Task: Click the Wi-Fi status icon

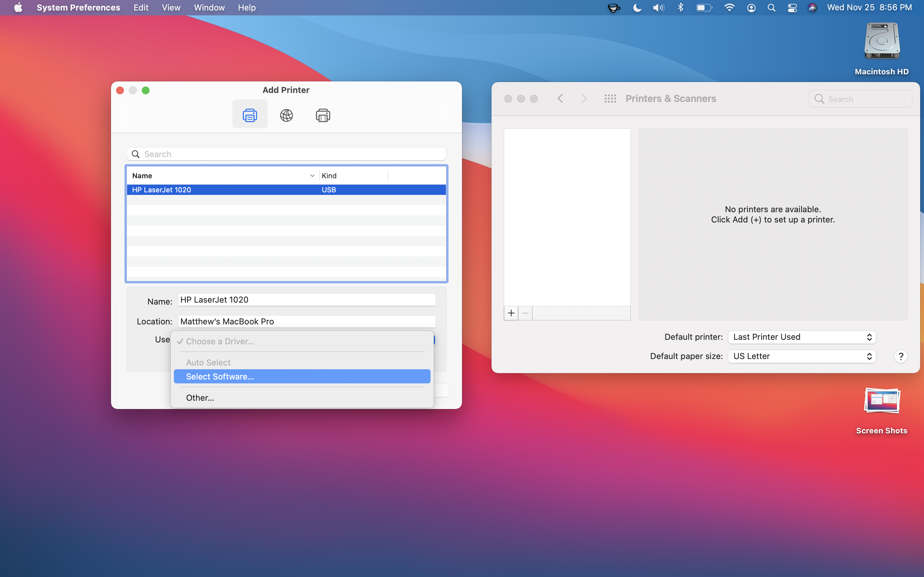Action: pyautogui.click(x=729, y=8)
